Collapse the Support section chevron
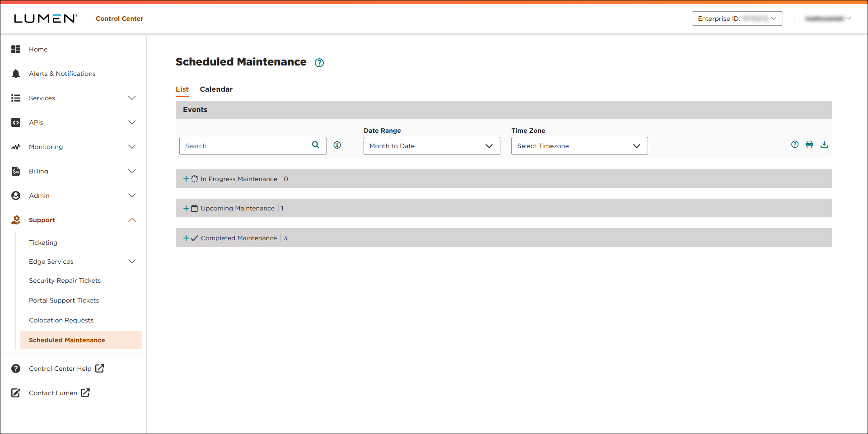Image resolution: width=868 pixels, height=434 pixels. (132, 220)
